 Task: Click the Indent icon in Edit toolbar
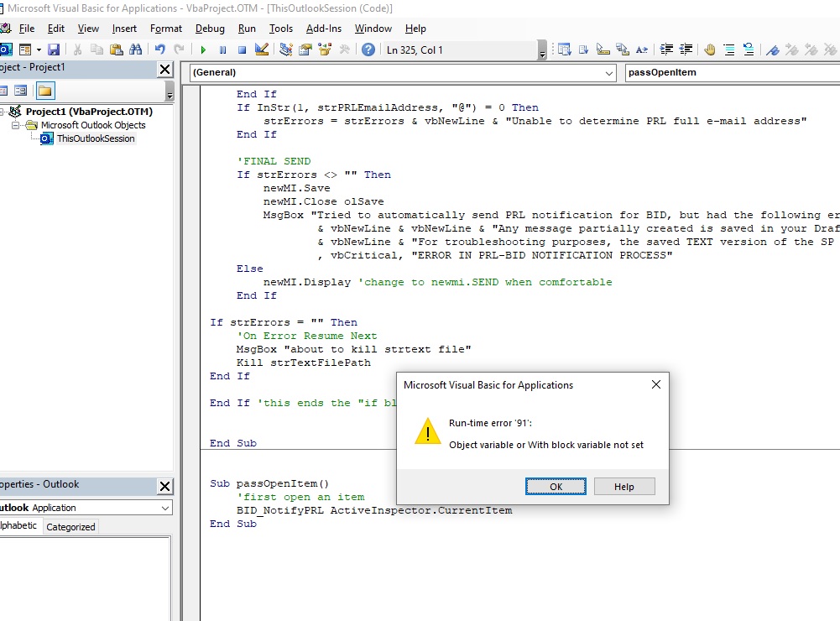[667, 50]
